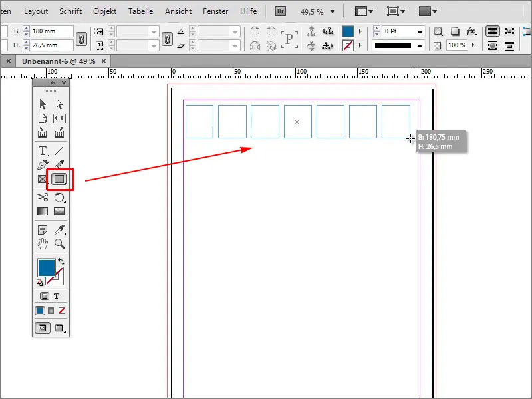Click the fx effects icon

[472, 31]
